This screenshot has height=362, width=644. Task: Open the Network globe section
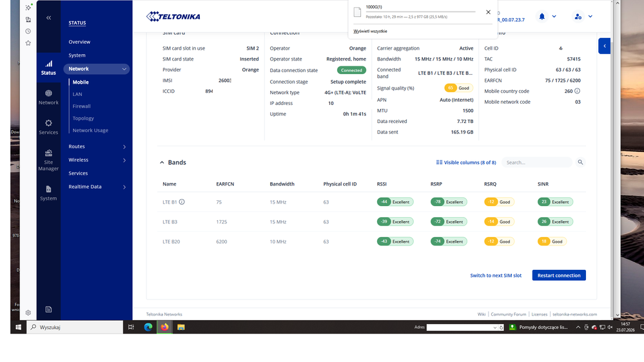(48, 98)
